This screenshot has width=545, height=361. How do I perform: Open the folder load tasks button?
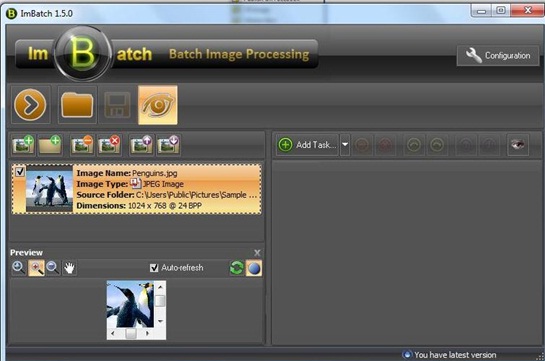tap(77, 105)
